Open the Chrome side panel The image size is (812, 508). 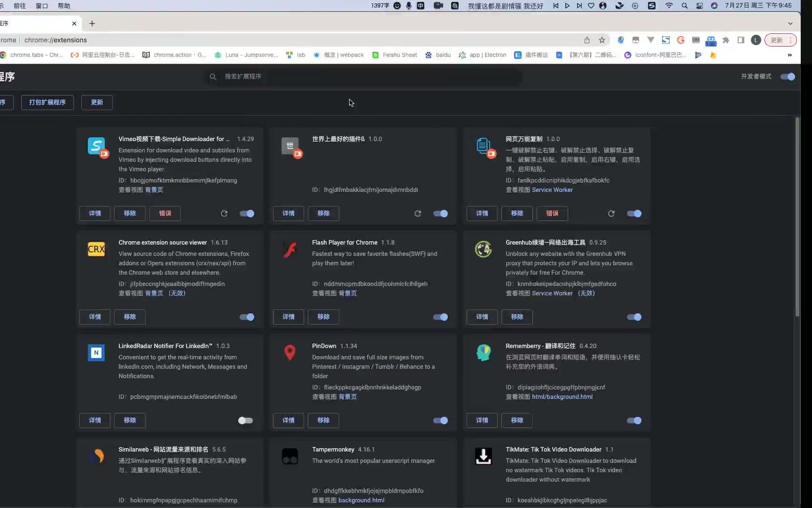point(741,40)
